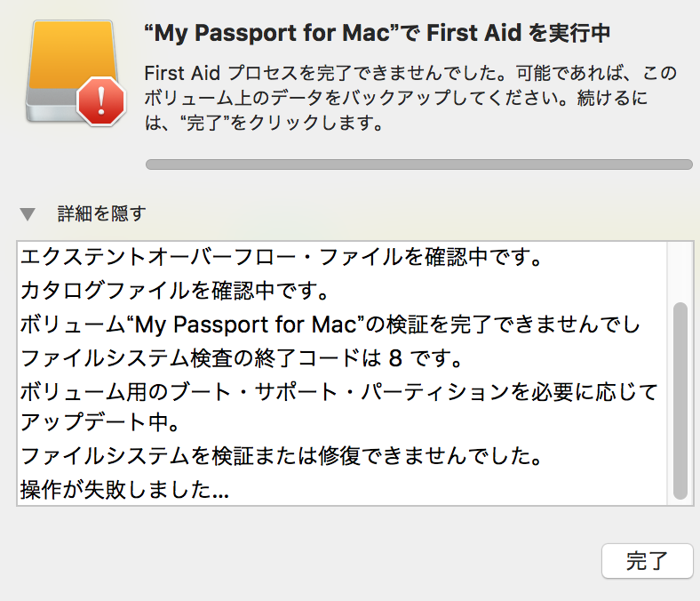The height and width of the screenshot is (601, 700).
Task: Select the ボリューム検証を完了できません log line
Action: (329, 325)
